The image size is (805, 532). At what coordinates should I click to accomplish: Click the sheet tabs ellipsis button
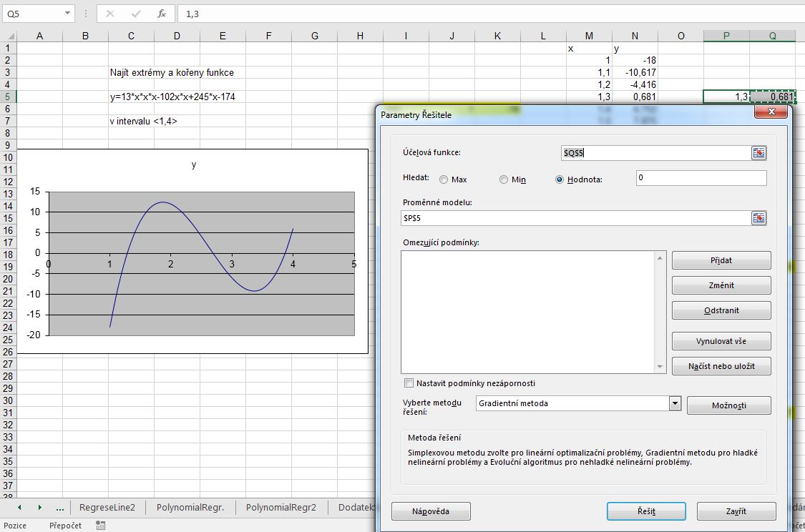[x=60, y=508]
